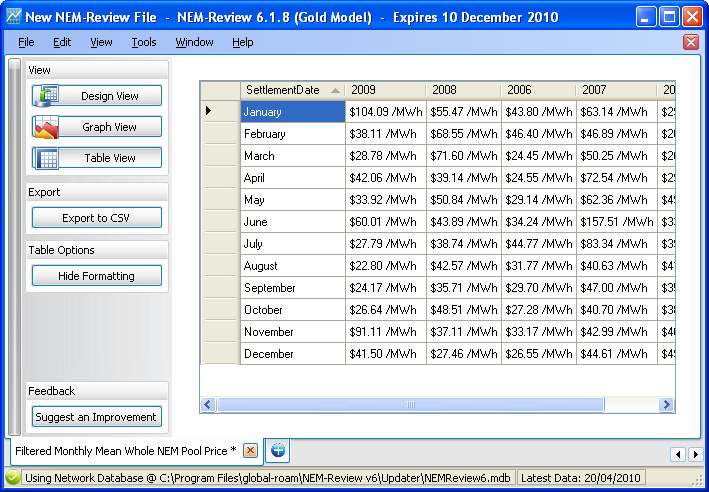709x492 pixels.
Task: Click the tab strip right arrow
Action: tap(695, 454)
